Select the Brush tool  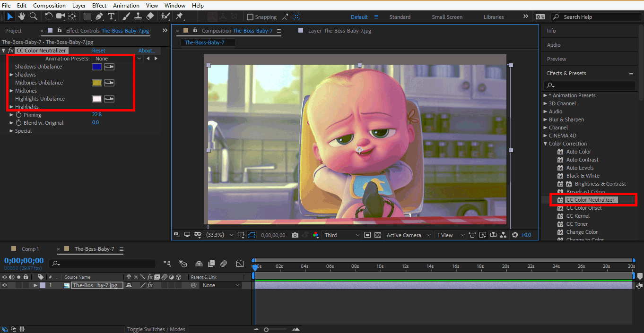(x=126, y=17)
